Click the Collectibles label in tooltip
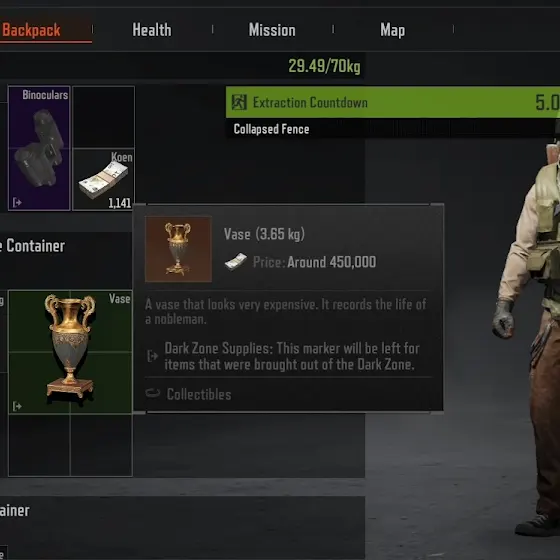 click(199, 394)
